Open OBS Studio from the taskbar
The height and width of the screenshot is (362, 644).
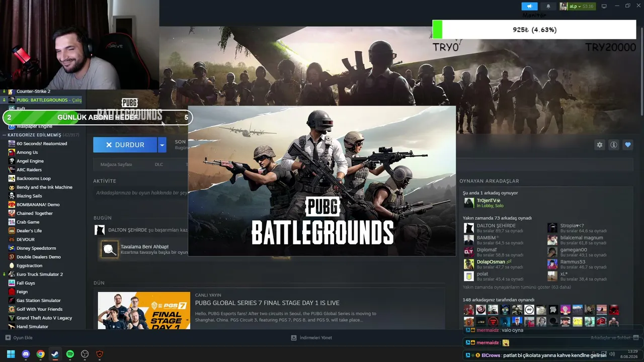[85, 354]
